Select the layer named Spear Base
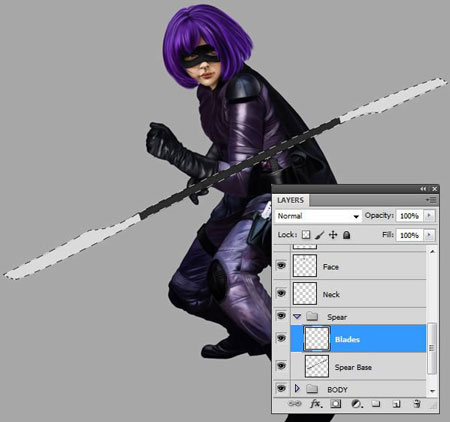450x422 pixels. pos(353,367)
